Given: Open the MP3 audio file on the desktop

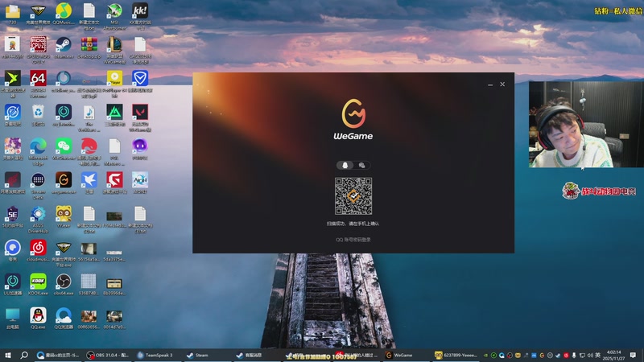Looking at the screenshot, I should click(89, 118).
